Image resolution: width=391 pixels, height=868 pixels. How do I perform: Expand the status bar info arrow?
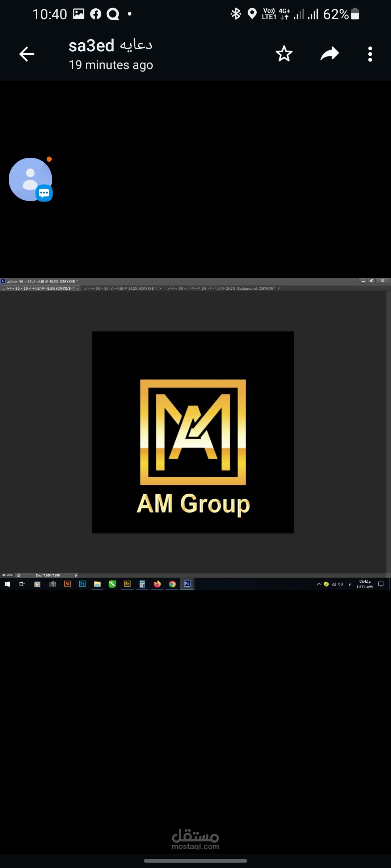tap(76, 575)
